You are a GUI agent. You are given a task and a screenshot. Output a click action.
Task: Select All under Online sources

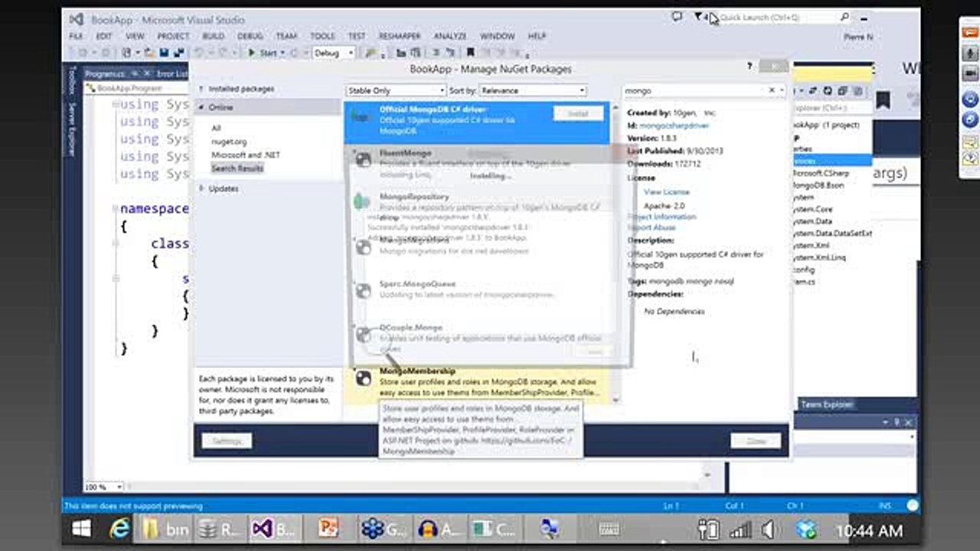(216, 128)
